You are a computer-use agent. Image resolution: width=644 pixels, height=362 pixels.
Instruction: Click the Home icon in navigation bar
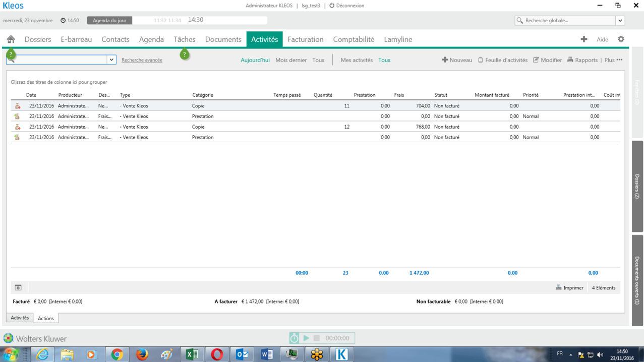click(x=11, y=39)
